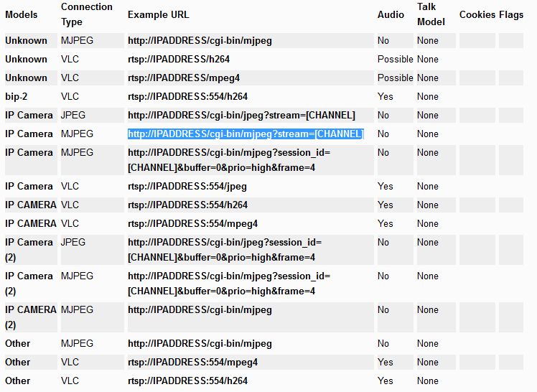Screen dimensions: 537x392
Task: Click the rtsp://IPADDRESS:554/jpeg URL
Action: (x=187, y=187)
